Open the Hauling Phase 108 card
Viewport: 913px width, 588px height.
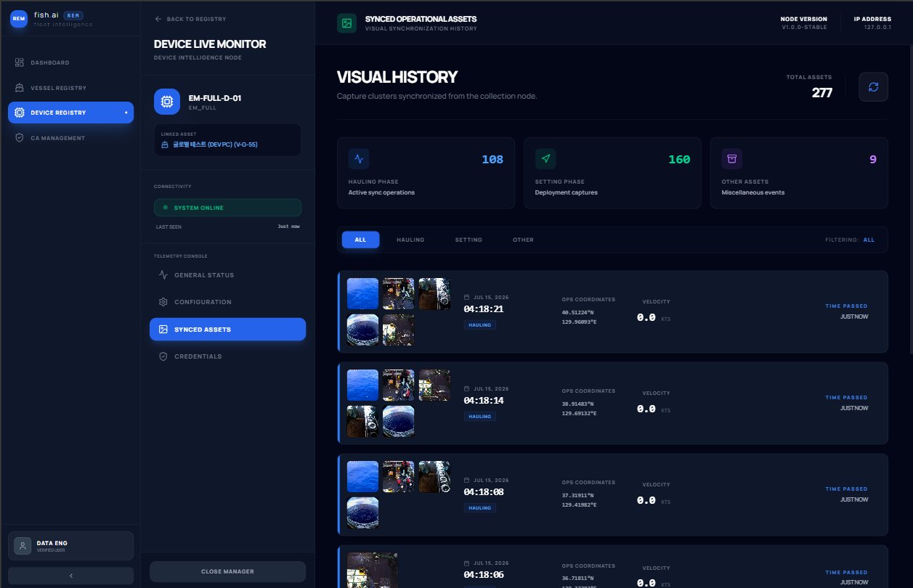point(426,173)
